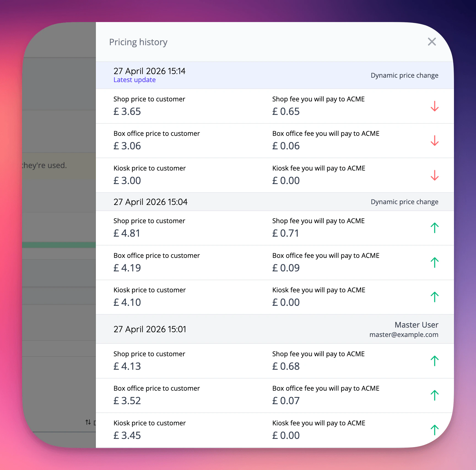Click the master@example.com email
This screenshot has height=470, width=476.
pos(404,335)
